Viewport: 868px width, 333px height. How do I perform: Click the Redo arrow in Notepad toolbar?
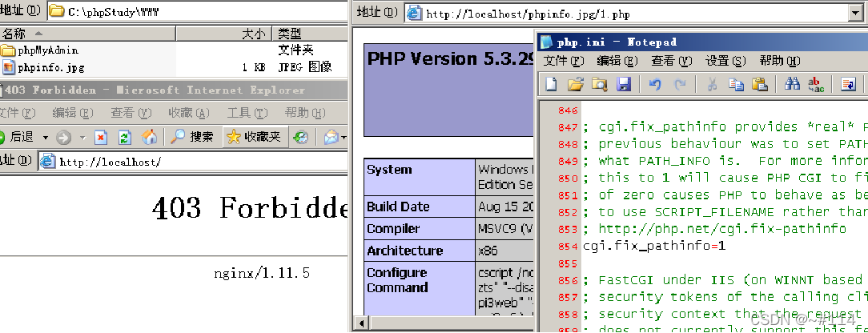[x=680, y=84]
